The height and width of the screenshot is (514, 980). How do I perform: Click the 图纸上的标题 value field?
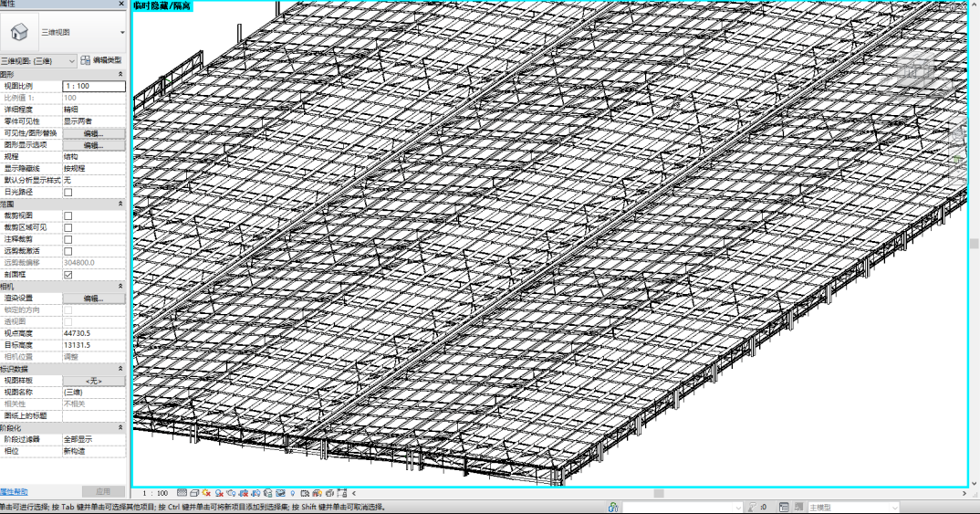click(x=94, y=415)
